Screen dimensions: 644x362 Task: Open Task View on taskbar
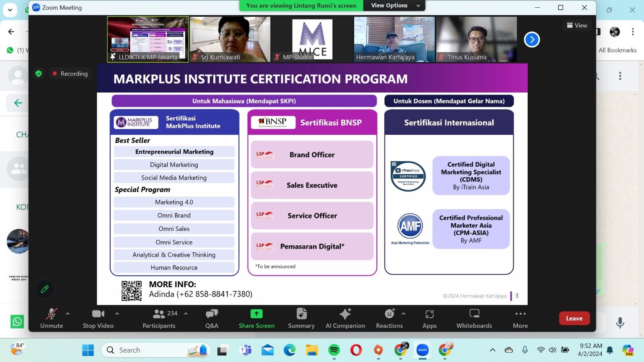click(222, 350)
